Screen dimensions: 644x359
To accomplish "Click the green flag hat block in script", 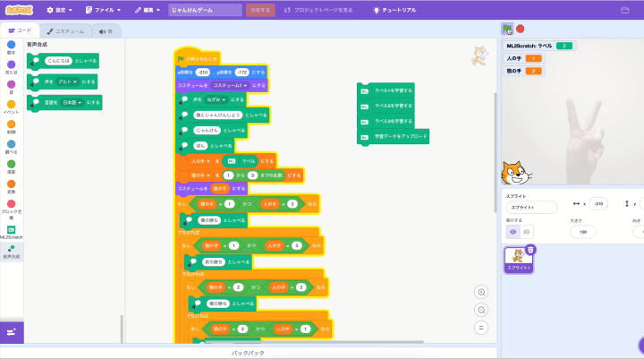I will 198,58.
